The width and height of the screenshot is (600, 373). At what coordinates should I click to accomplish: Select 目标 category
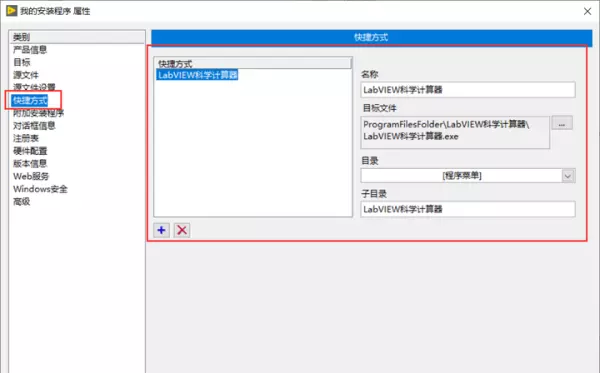(x=22, y=62)
